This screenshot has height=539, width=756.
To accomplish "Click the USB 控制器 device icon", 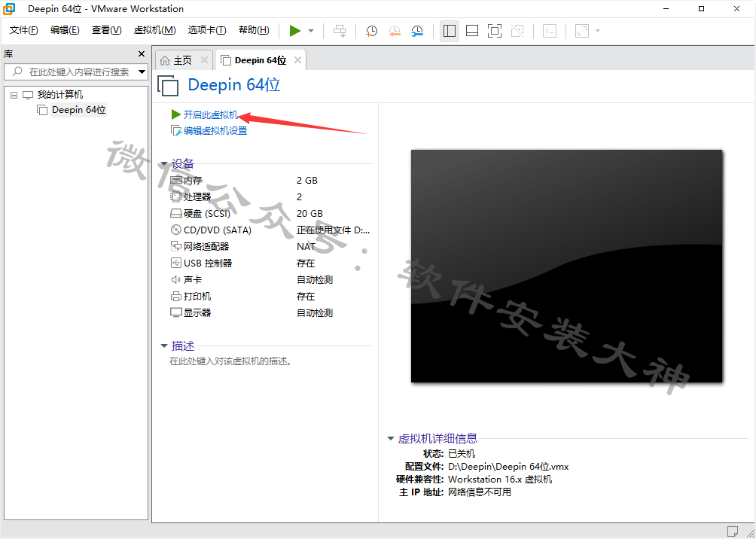I will tap(176, 263).
